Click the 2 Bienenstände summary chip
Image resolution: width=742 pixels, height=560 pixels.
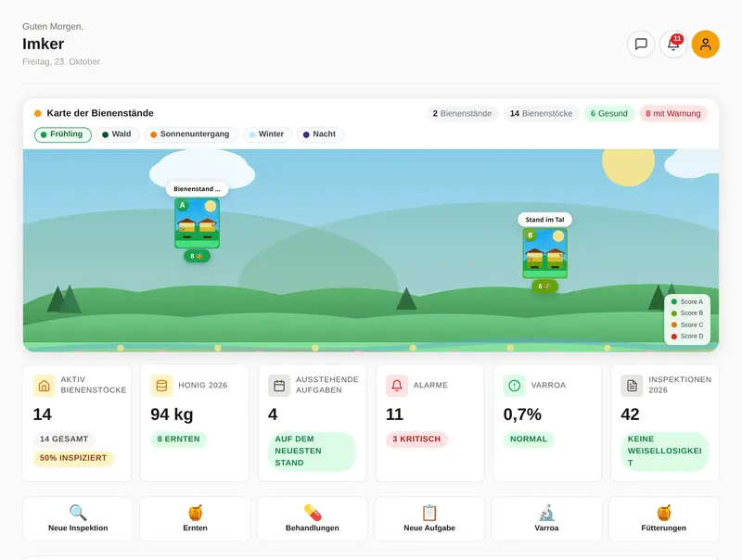point(462,113)
